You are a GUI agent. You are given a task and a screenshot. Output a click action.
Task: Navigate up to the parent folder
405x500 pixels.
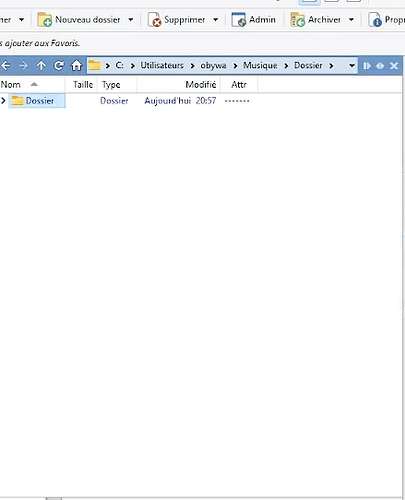click(x=41, y=66)
